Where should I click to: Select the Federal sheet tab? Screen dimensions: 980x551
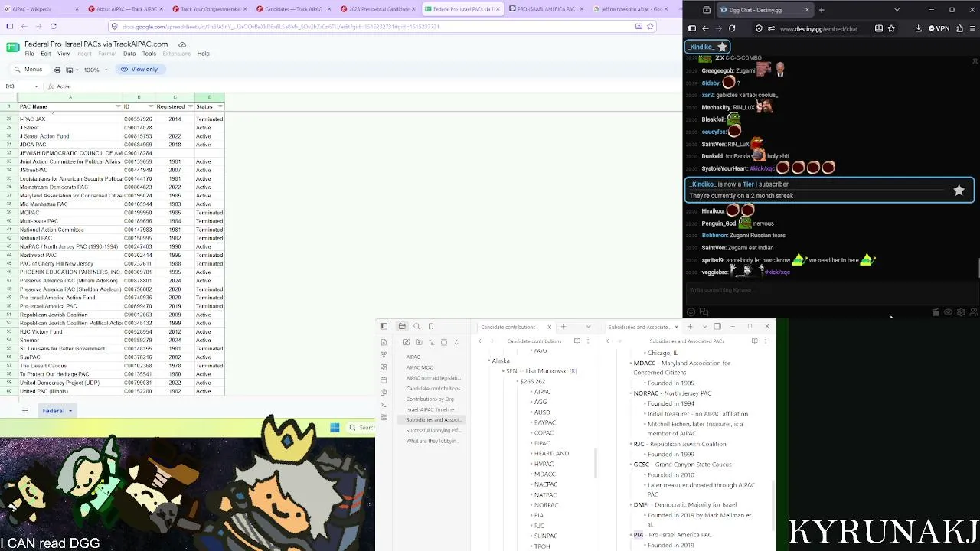coord(57,411)
